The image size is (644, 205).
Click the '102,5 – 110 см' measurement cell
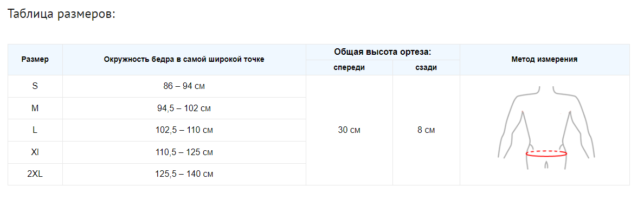pos(184,130)
